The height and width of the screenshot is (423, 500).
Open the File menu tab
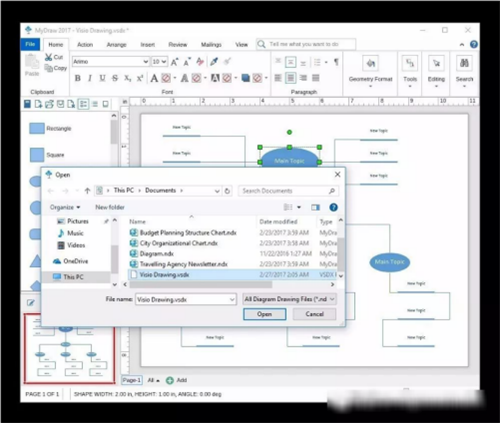point(30,44)
